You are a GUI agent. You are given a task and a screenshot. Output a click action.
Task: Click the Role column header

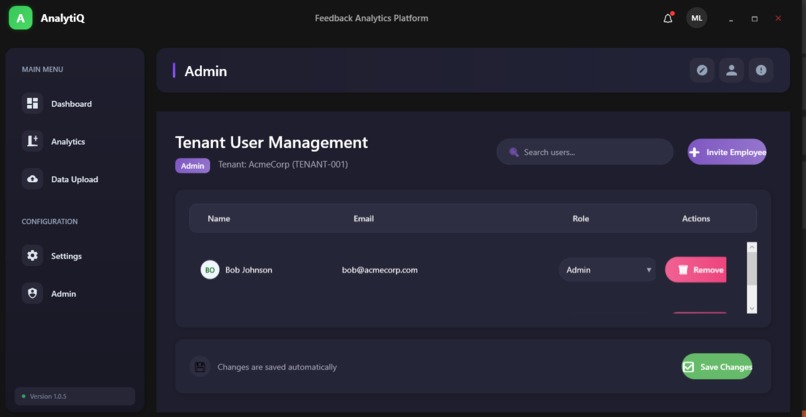click(x=580, y=219)
